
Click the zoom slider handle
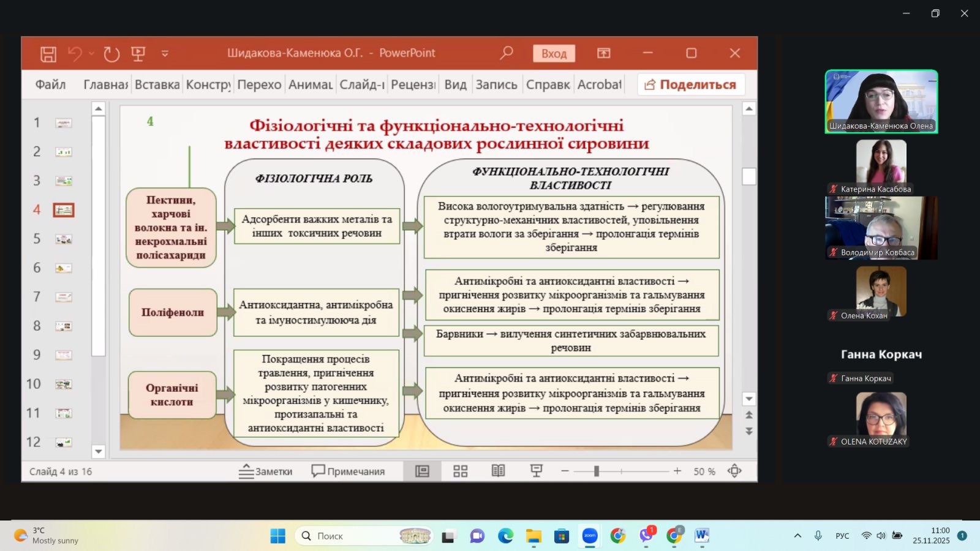tap(596, 471)
